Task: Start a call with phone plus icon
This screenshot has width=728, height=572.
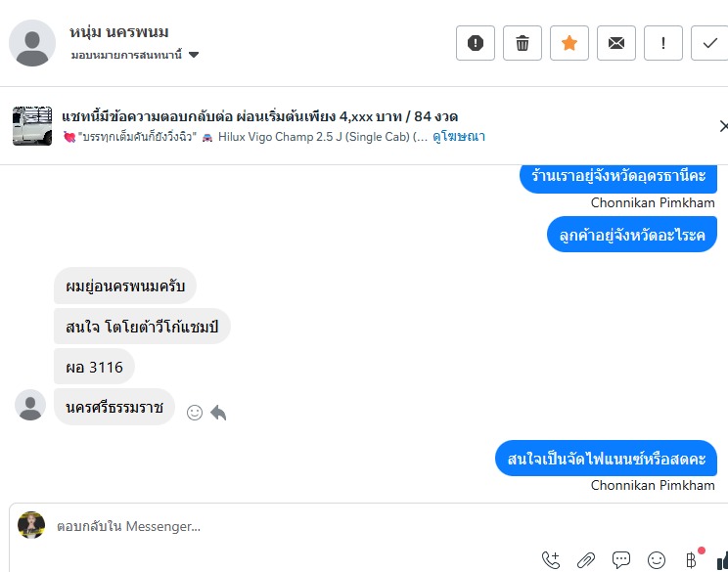Action: tap(551, 560)
